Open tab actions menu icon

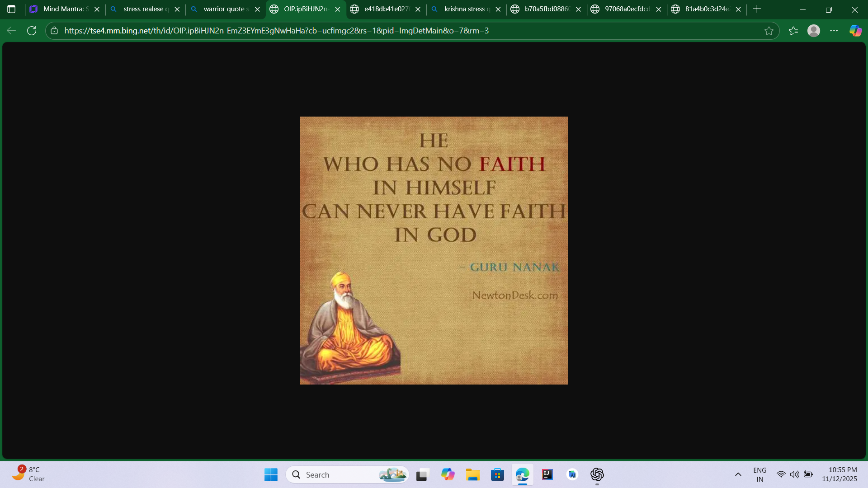point(11,9)
